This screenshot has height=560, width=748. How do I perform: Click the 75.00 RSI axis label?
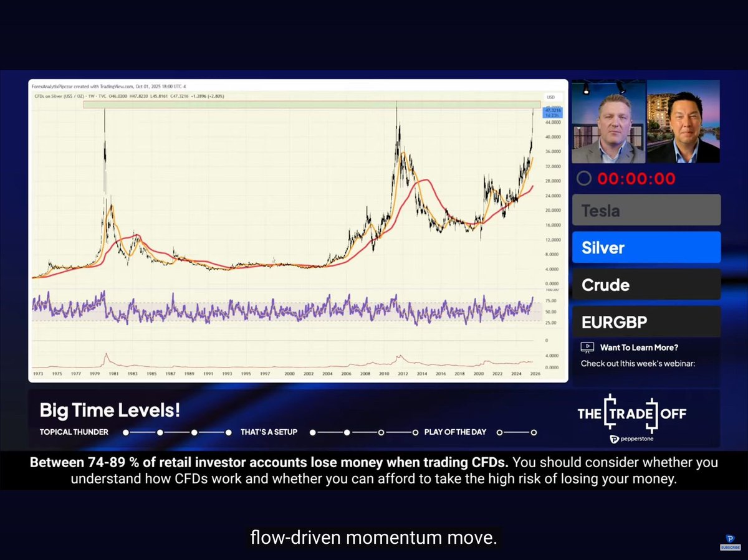[x=550, y=300]
